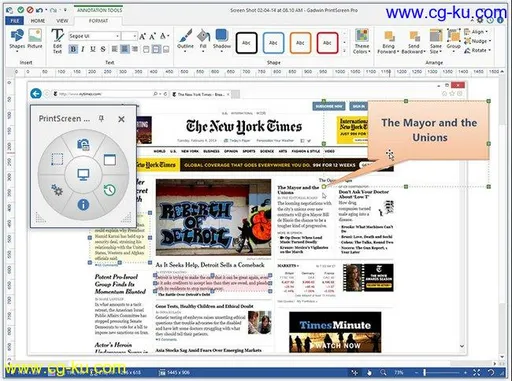Open the Bring Forward dropdown
The image size is (512, 381).
pos(388,42)
